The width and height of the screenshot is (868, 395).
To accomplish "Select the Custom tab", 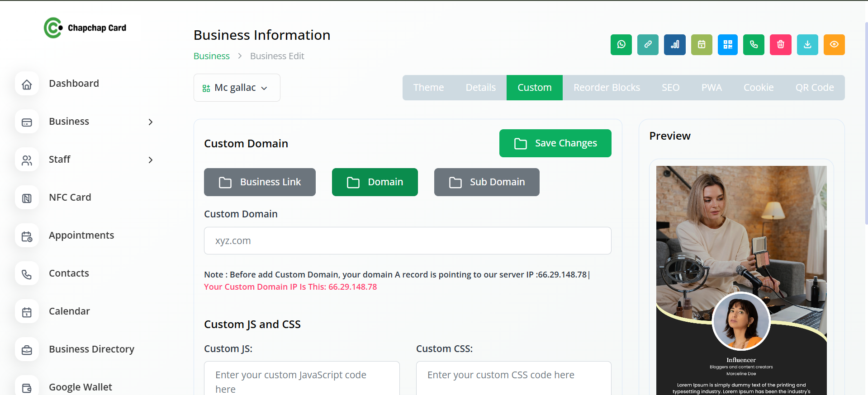I will [534, 88].
